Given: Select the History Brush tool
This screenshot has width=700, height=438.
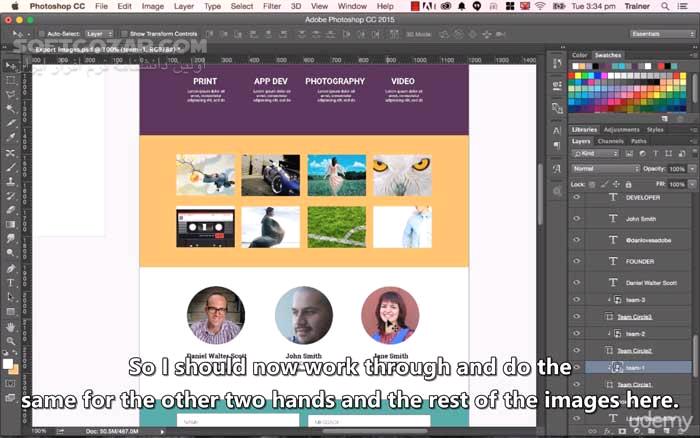Looking at the screenshot, I should pos(11,196).
